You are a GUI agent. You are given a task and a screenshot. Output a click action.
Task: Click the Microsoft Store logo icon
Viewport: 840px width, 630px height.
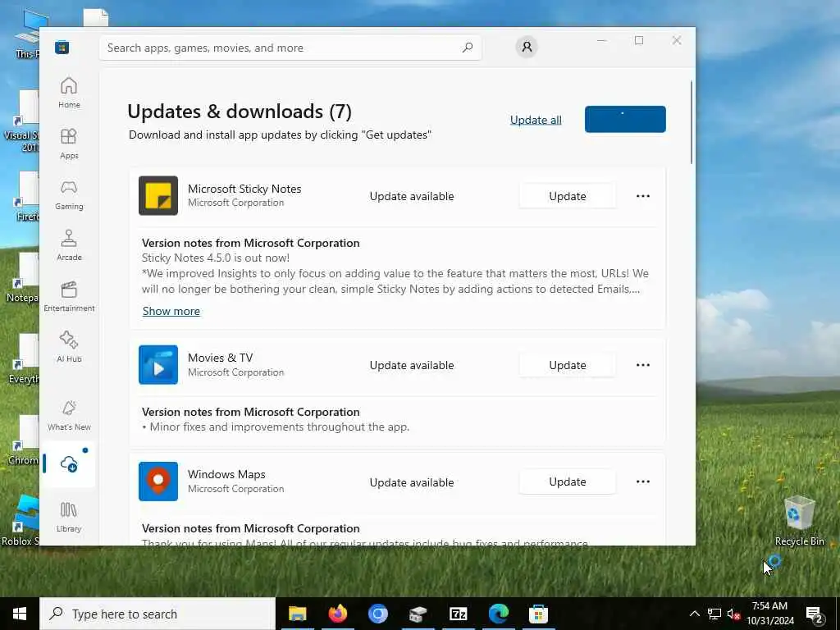[62, 47]
